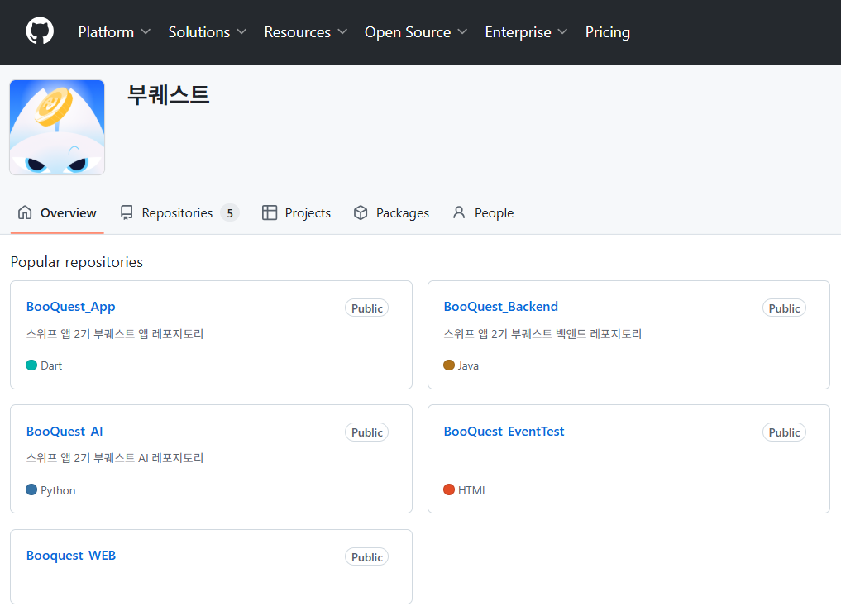Click the Repositories book icon
Viewport: 841px width, 616px height.
[127, 212]
